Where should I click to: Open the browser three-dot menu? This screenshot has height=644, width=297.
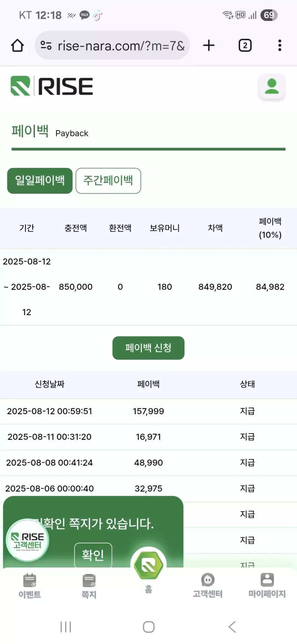[280, 45]
